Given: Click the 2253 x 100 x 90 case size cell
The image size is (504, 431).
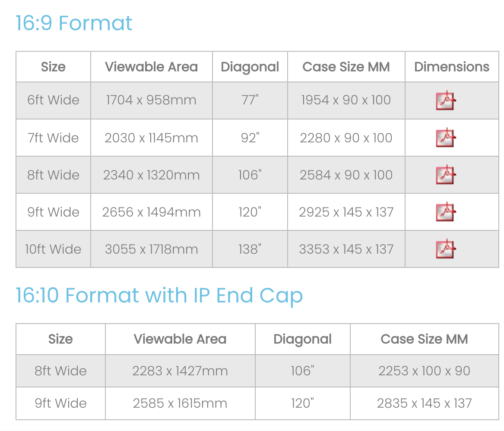Looking at the screenshot, I should tap(424, 371).
